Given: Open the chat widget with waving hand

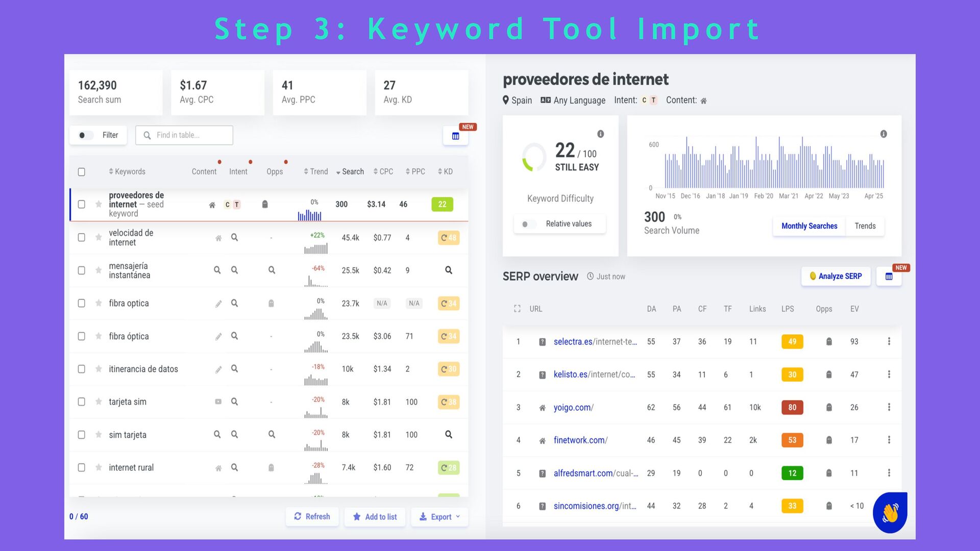Looking at the screenshot, I should 890,513.
